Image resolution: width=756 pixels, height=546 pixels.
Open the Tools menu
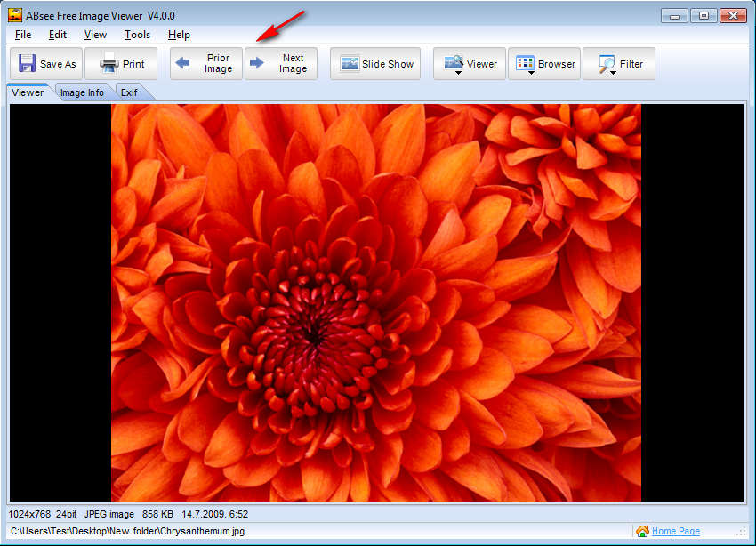[x=137, y=35]
